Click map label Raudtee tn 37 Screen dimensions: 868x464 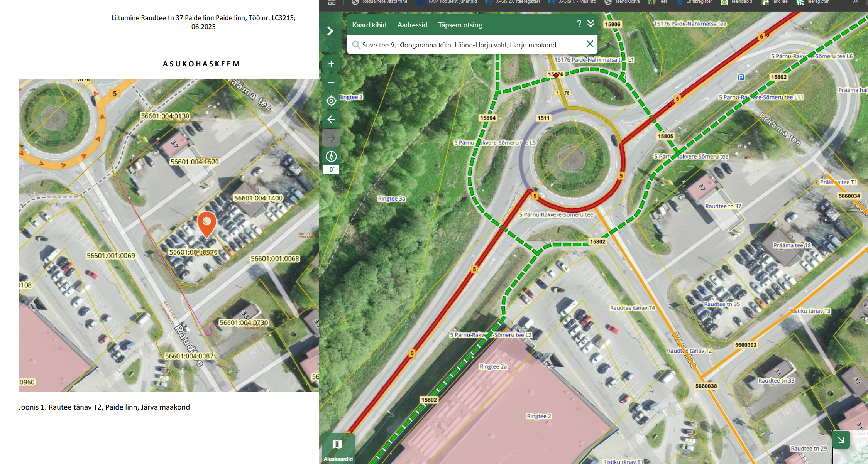723,206
